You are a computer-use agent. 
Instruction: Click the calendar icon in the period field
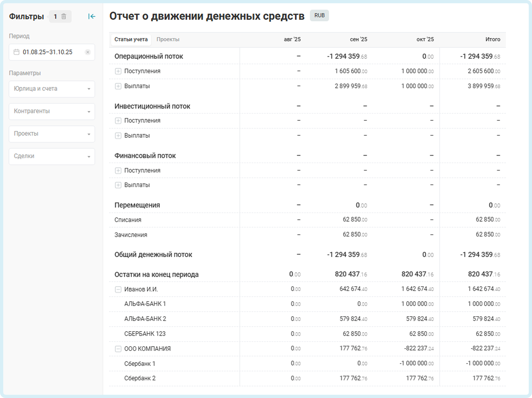point(16,52)
